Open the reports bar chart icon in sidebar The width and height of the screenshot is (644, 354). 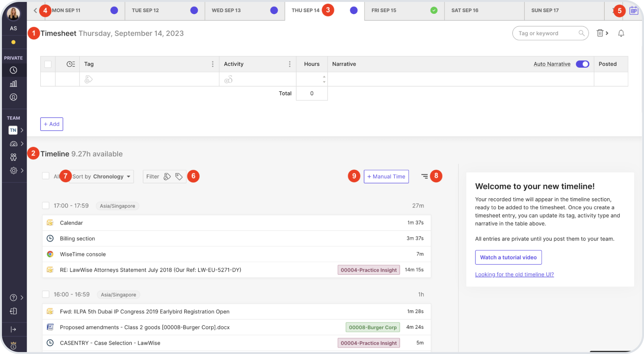[13, 84]
